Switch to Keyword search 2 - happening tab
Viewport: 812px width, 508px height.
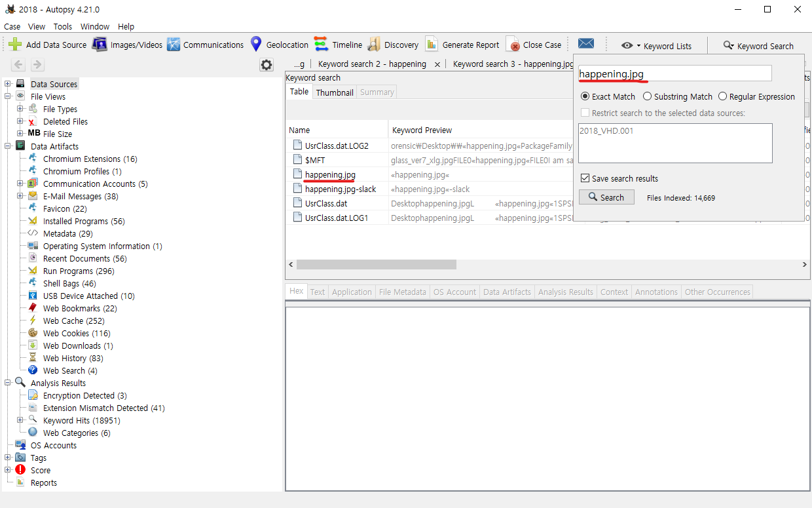372,64
